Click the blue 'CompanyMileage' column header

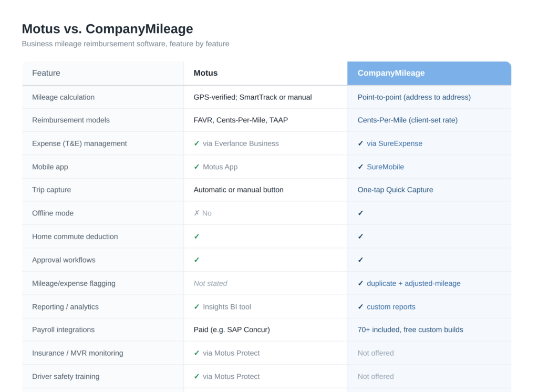[x=429, y=73]
